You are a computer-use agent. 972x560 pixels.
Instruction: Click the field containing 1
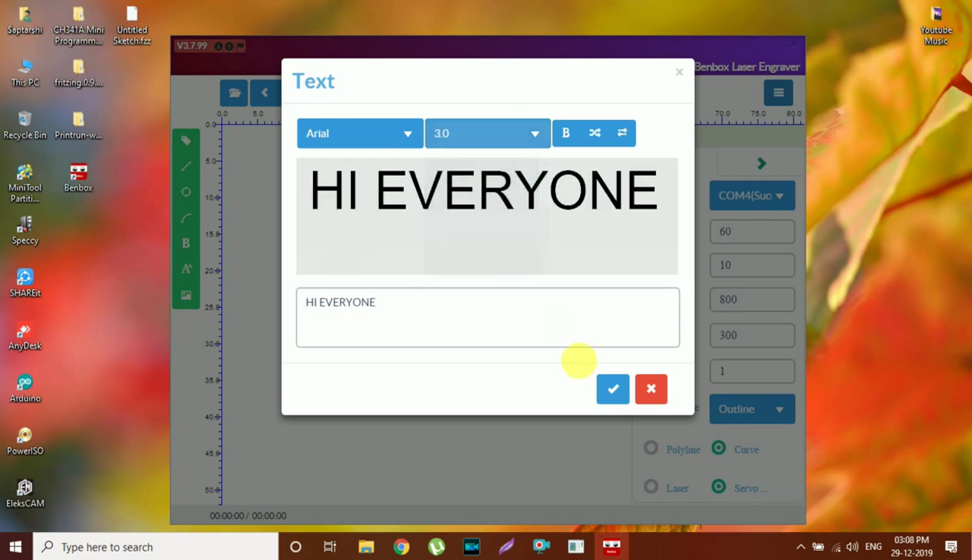coord(752,371)
